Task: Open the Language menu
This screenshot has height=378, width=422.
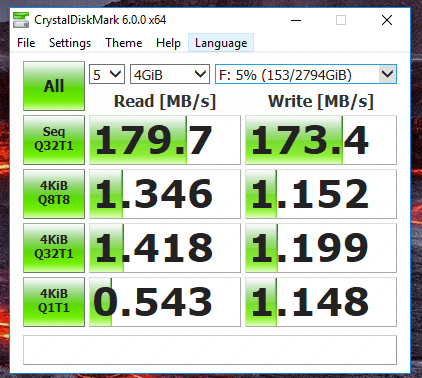Action: pyautogui.click(x=221, y=43)
